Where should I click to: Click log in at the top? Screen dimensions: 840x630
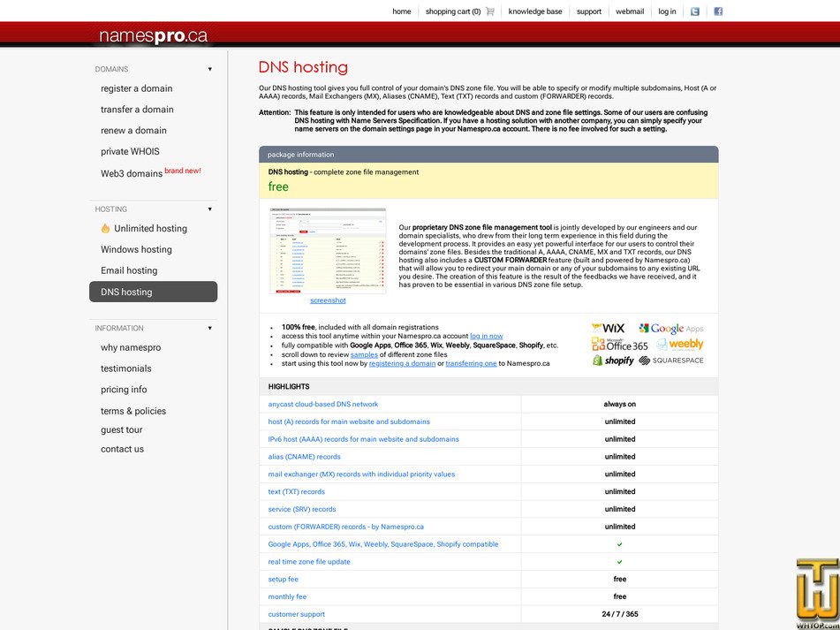(x=667, y=11)
